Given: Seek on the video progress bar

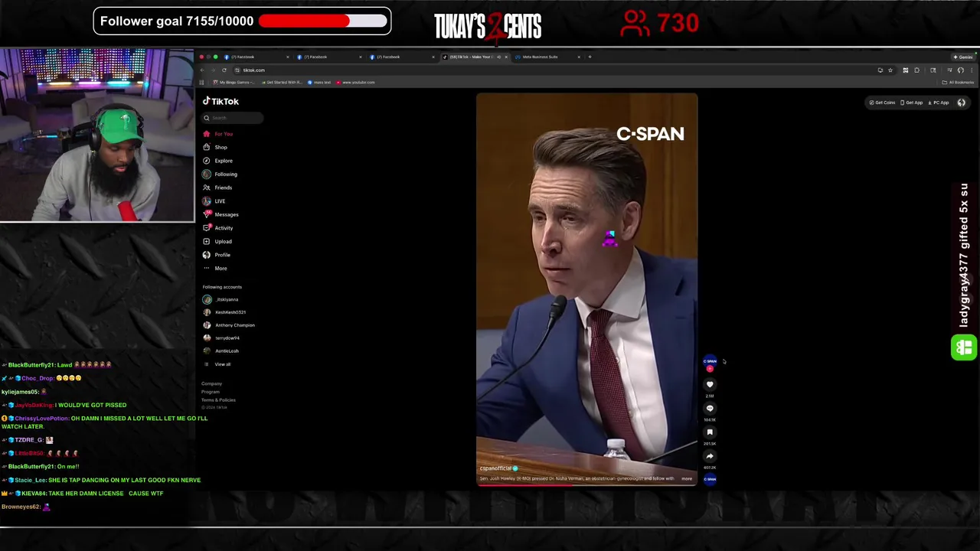Looking at the screenshot, I should (586, 484).
